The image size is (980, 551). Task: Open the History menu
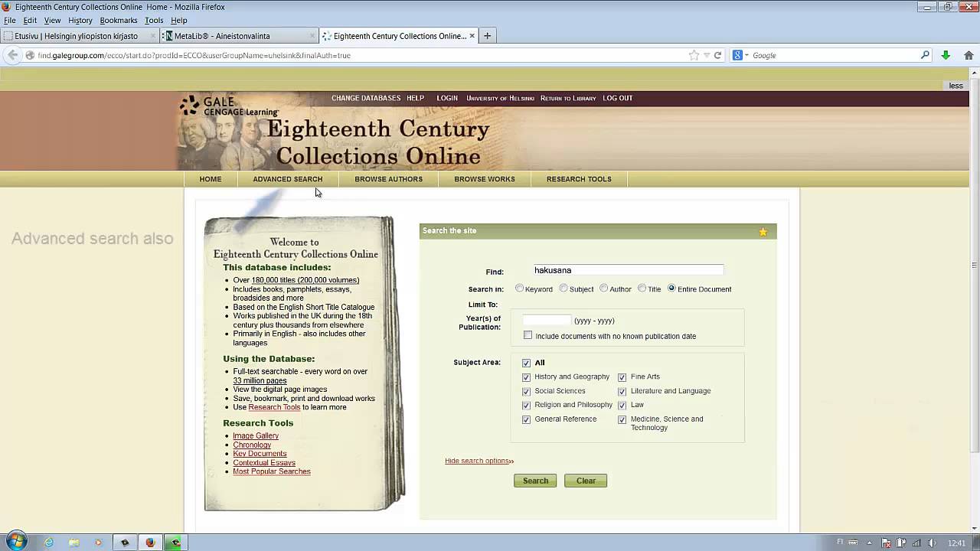click(80, 21)
